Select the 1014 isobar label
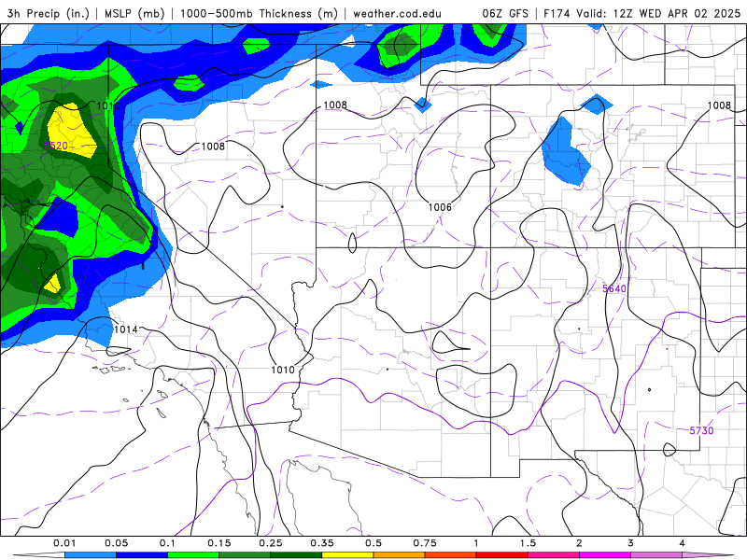The image size is (747, 560). pos(126,329)
